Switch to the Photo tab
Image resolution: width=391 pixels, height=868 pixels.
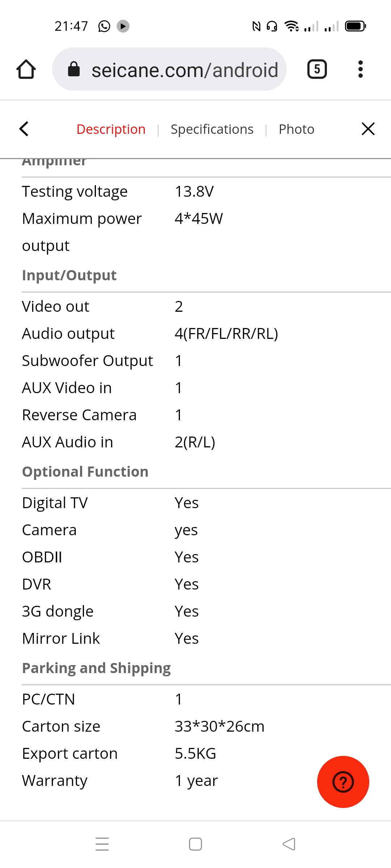(297, 129)
